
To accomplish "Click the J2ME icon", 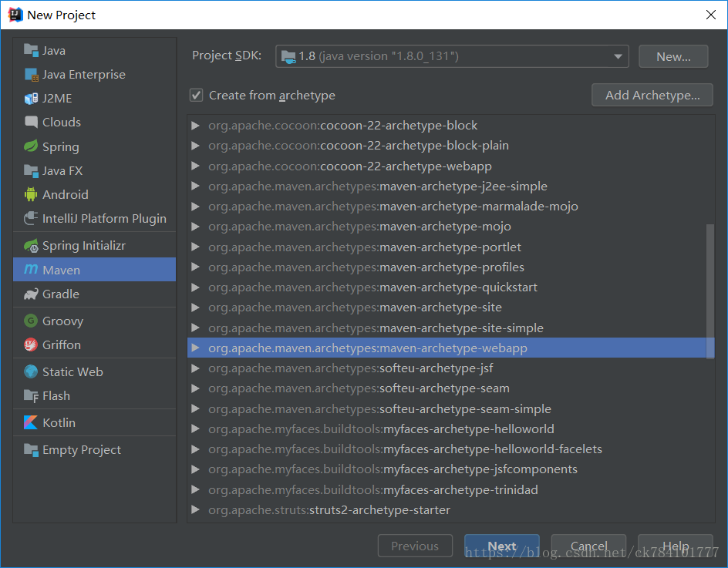I will (x=31, y=99).
